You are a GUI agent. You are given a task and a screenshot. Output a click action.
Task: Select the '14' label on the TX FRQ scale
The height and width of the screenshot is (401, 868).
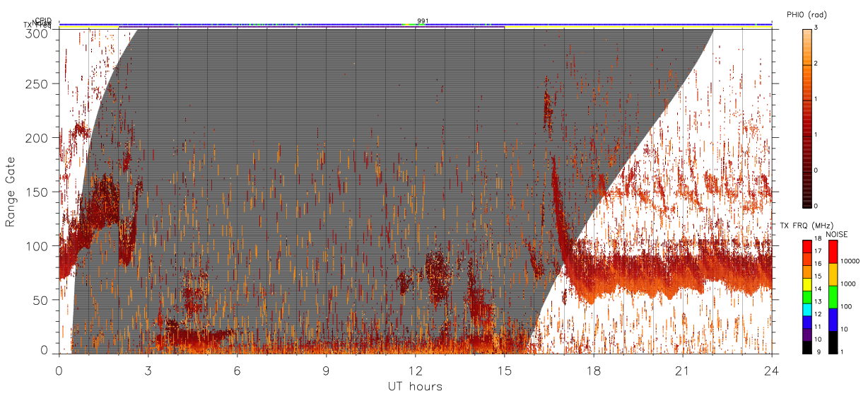(819, 289)
